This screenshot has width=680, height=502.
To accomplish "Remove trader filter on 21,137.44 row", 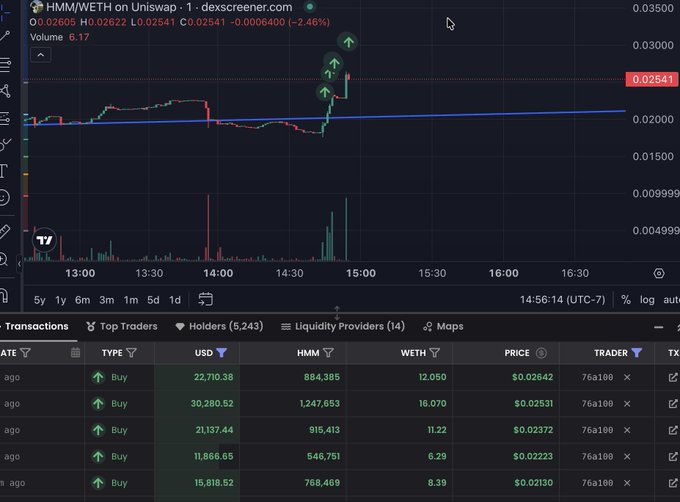I will tap(627, 430).
